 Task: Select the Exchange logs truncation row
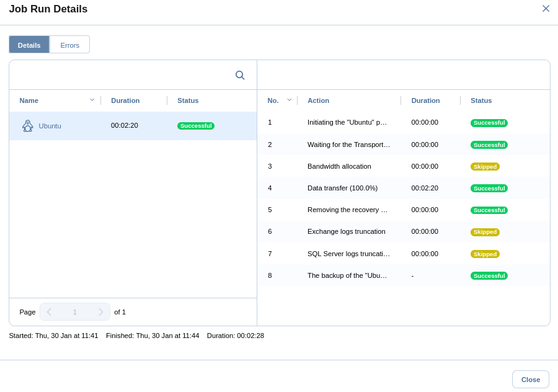[346, 231]
